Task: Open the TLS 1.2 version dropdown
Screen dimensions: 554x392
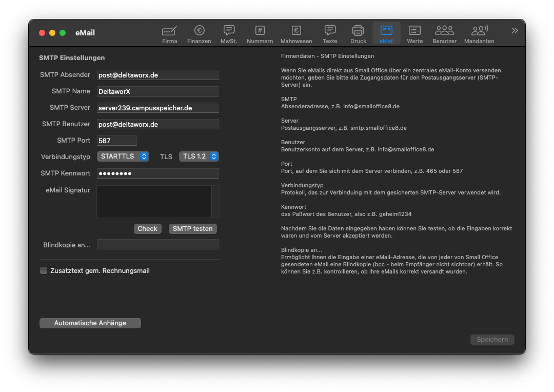Action: (x=199, y=156)
